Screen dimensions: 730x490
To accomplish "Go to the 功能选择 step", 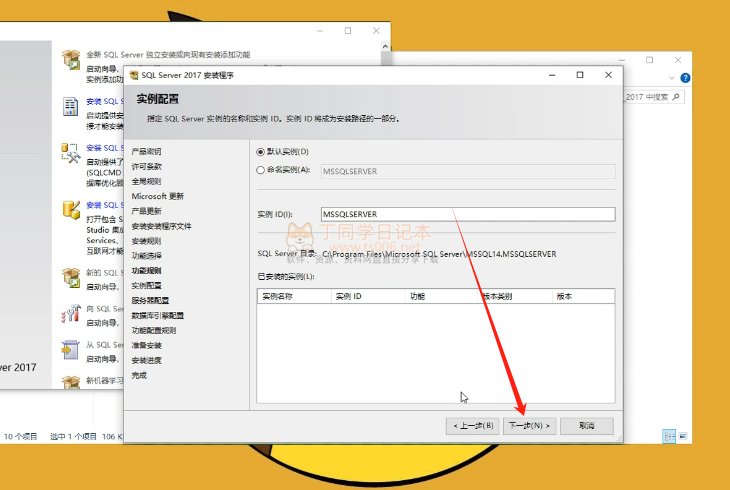I will click(146, 256).
